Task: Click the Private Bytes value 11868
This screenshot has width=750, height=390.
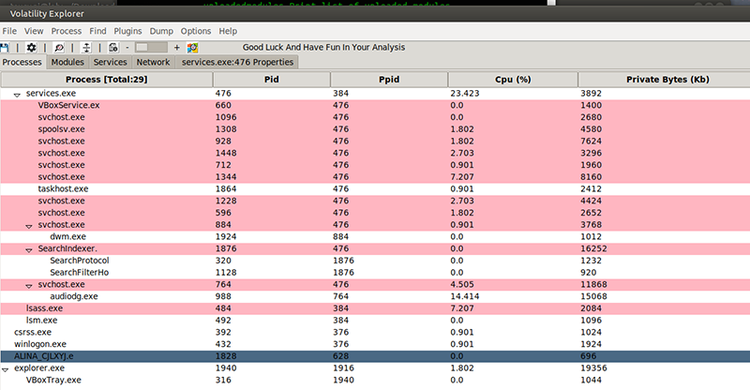Action: coord(594,285)
